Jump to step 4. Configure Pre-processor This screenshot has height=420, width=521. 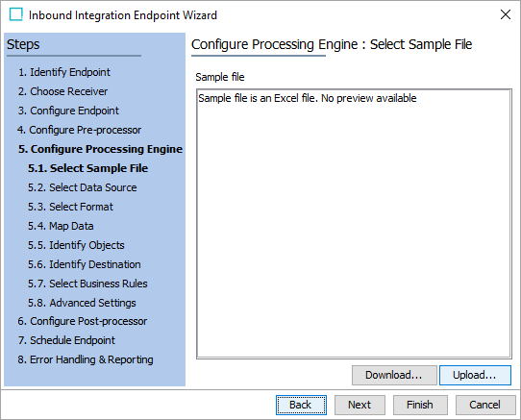click(x=79, y=130)
